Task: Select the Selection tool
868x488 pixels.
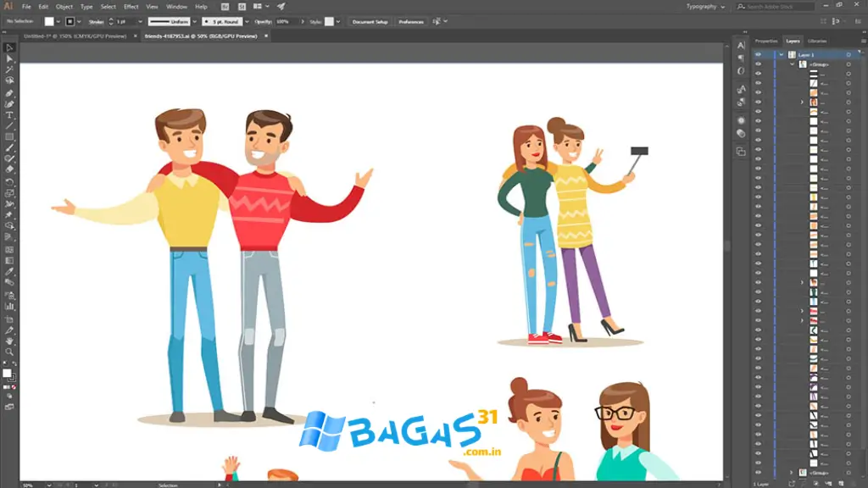Action: click(9, 49)
